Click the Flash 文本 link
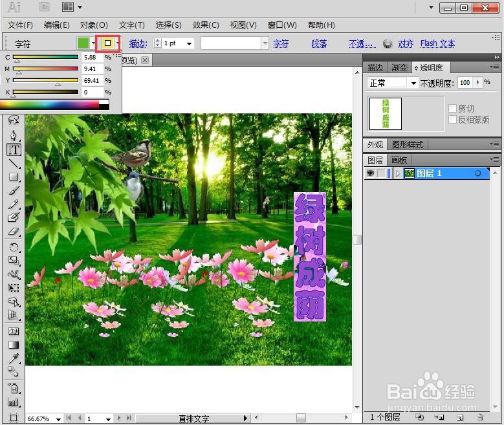 pyautogui.click(x=437, y=43)
